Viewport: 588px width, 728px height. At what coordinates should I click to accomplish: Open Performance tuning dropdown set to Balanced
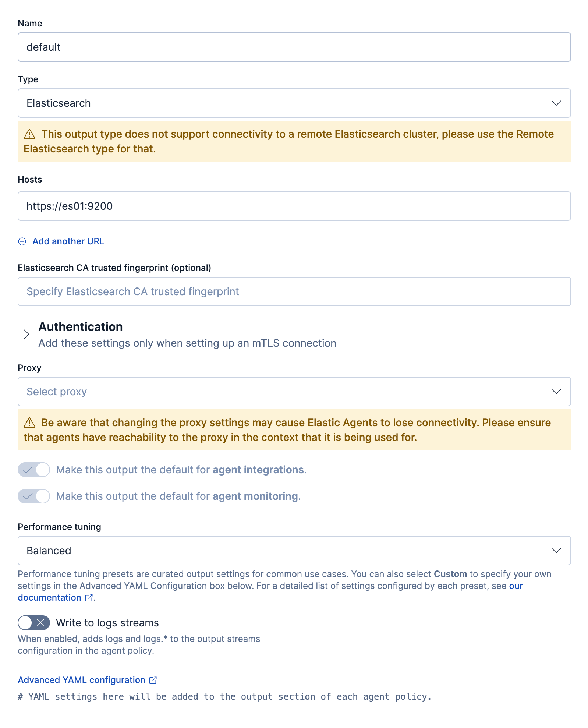[294, 551]
